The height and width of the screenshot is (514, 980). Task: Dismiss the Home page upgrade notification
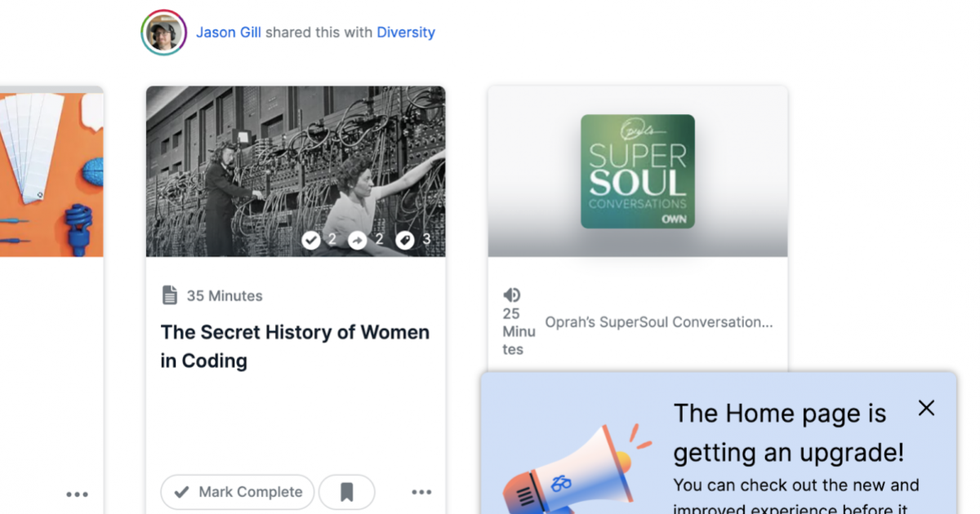[926, 408]
